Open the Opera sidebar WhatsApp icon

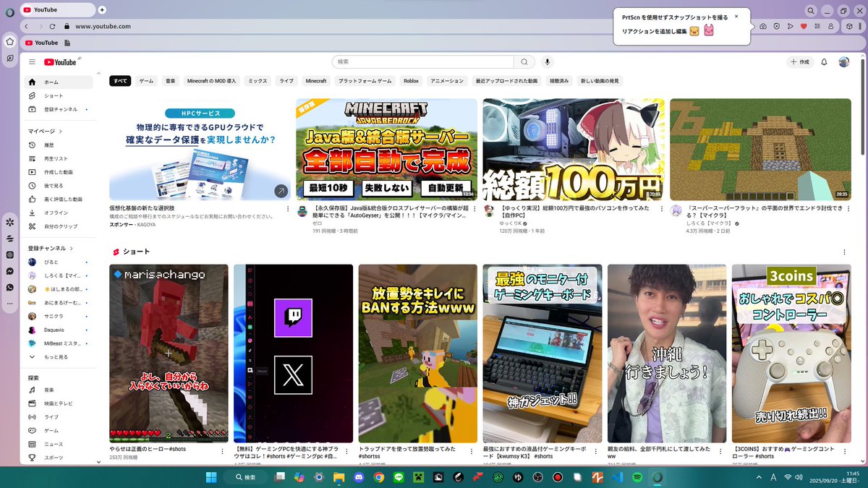(x=9, y=287)
